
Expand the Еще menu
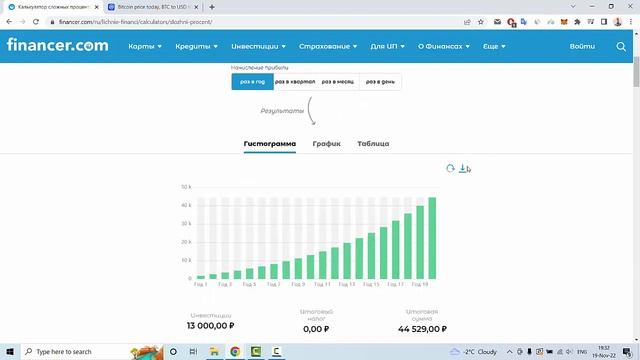point(494,46)
